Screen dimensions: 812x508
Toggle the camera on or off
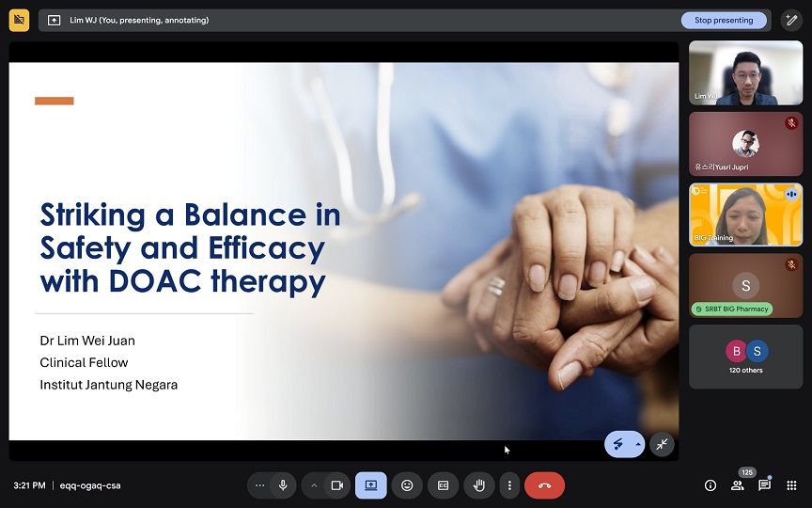pos(336,485)
